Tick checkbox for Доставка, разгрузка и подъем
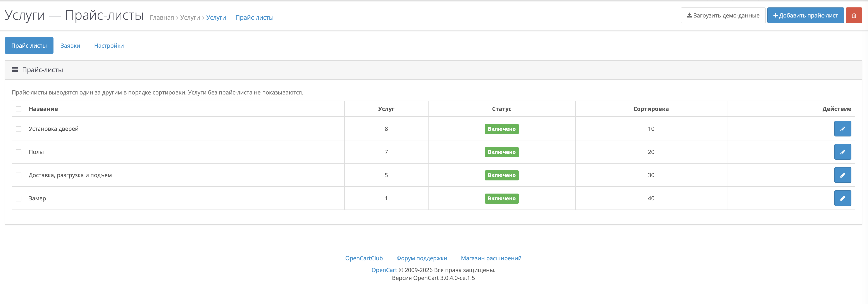 pyautogui.click(x=19, y=176)
